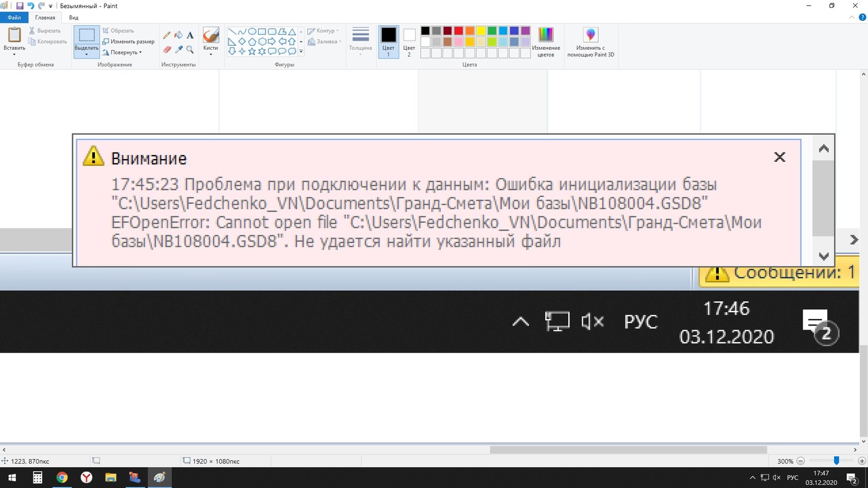Screen dimensions: 868x488
Task: Open Edit colors (Изменение цветов)
Action: (x=546, y=42)
